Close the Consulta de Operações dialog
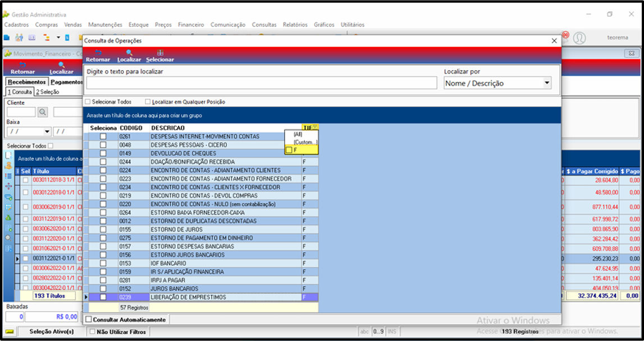This screenshot has height=341, width=644. coord(554,40)
